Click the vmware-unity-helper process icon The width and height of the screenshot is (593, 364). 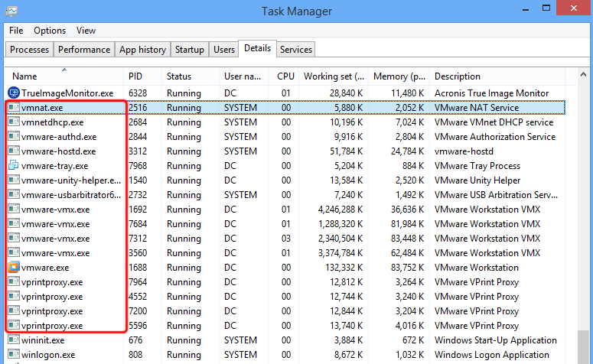14,180
